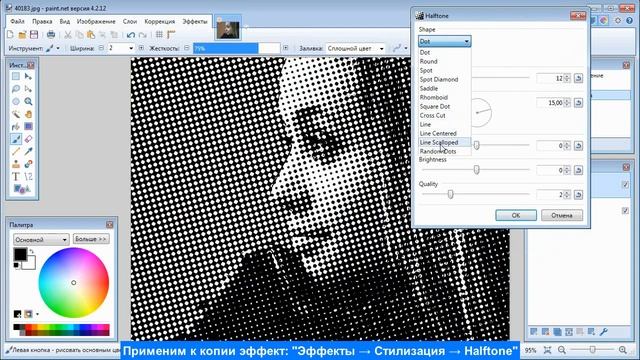The image size is (640, 360).
Task: Select the Recolor tool
Action: 28,164
